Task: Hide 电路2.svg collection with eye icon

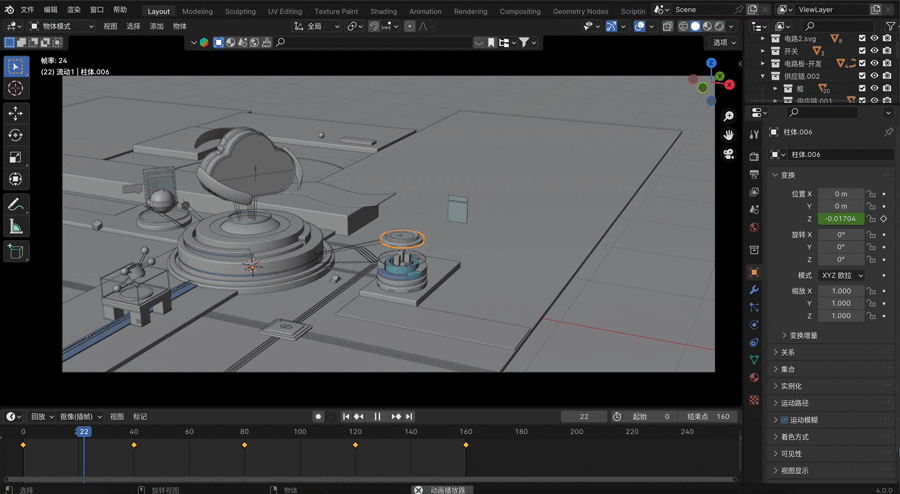Action: coord(874,38)
